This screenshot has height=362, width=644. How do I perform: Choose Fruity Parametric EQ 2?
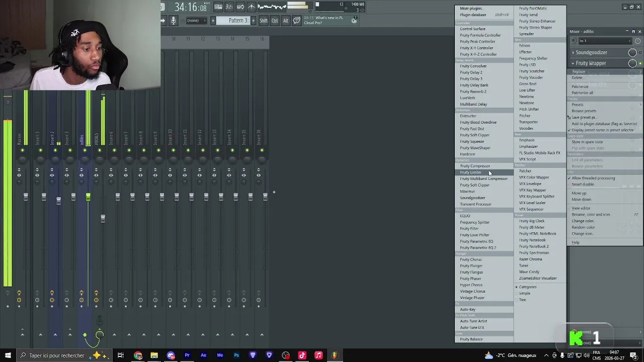[484, 247]
